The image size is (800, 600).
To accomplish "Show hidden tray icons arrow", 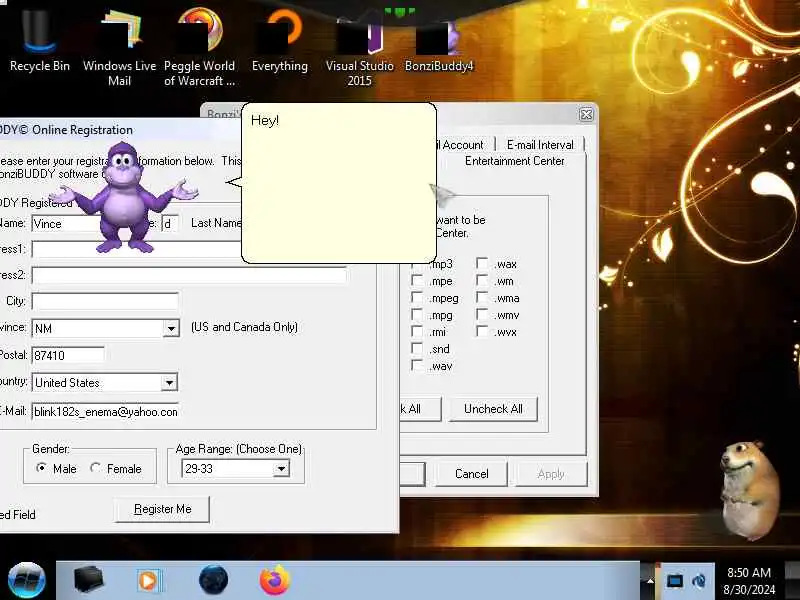I will 649,581.
